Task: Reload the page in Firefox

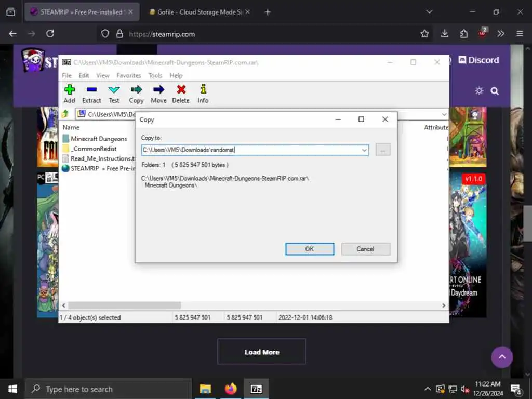Action: pos(50,34)
